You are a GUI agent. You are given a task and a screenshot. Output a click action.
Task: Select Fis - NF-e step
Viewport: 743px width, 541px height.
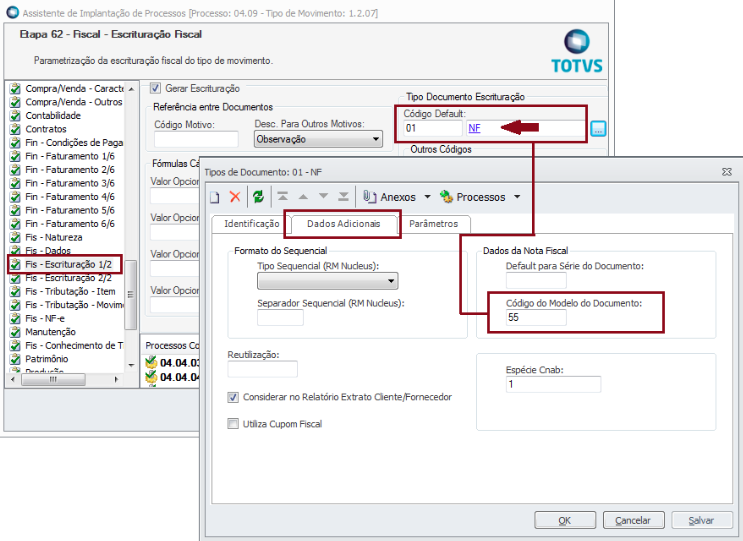[x=45, y=318]
